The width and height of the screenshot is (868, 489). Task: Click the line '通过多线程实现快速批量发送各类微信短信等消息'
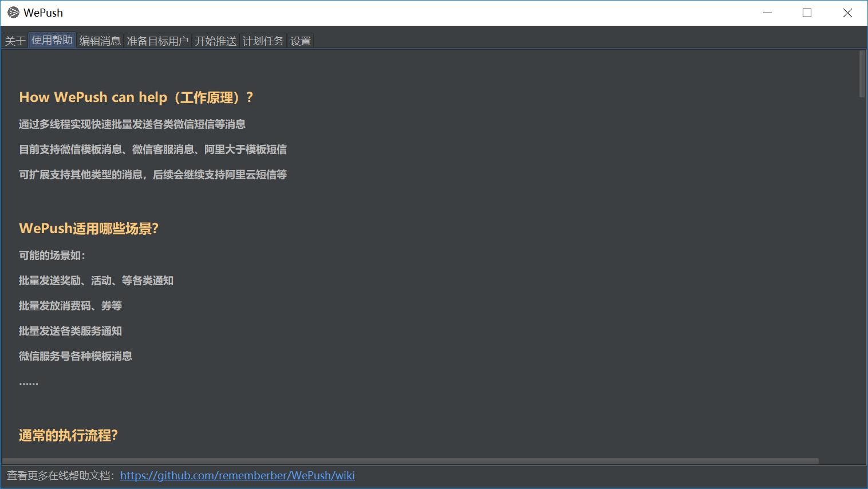[132, 124]
